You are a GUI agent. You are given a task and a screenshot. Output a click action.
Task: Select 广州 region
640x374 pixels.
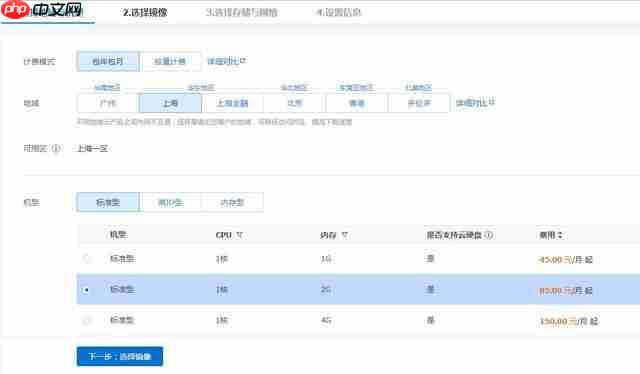click(x=108, y=103)
